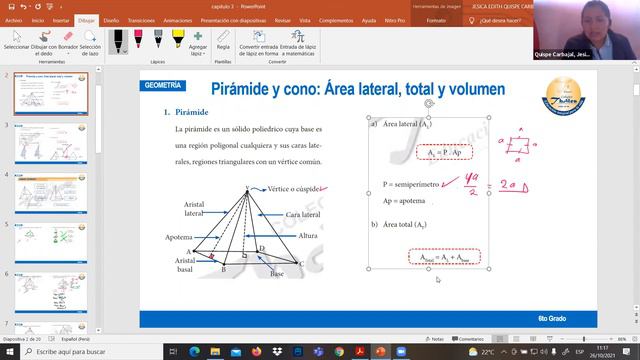Click the Pirámide y cono slide title
Screen dimensions: 640x360
click(x=358, y=89)
